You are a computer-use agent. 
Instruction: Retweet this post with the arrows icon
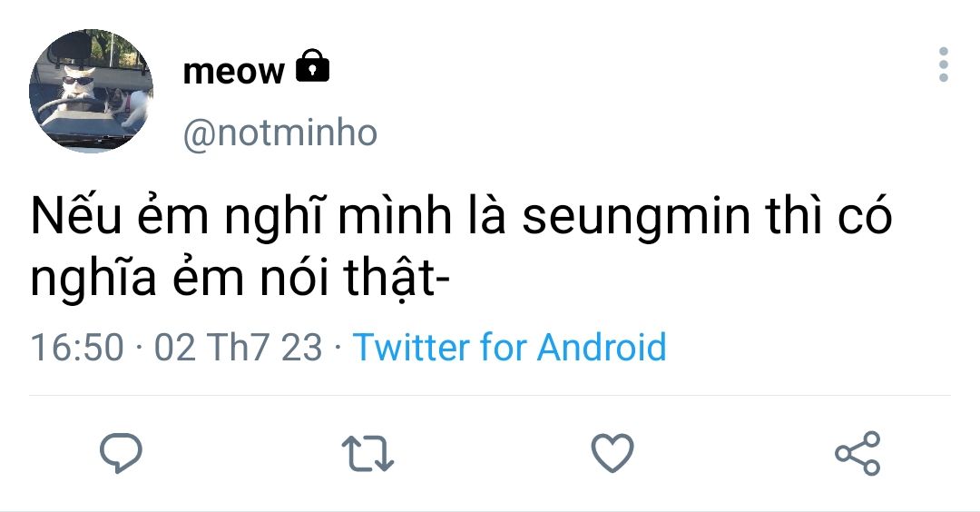(x=367, y=453)
